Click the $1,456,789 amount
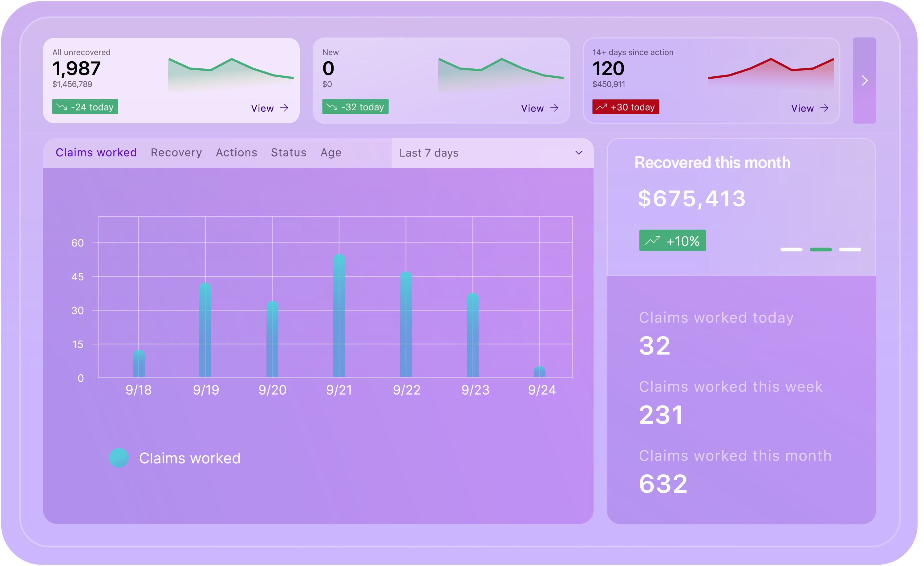 tap(72, 84)
